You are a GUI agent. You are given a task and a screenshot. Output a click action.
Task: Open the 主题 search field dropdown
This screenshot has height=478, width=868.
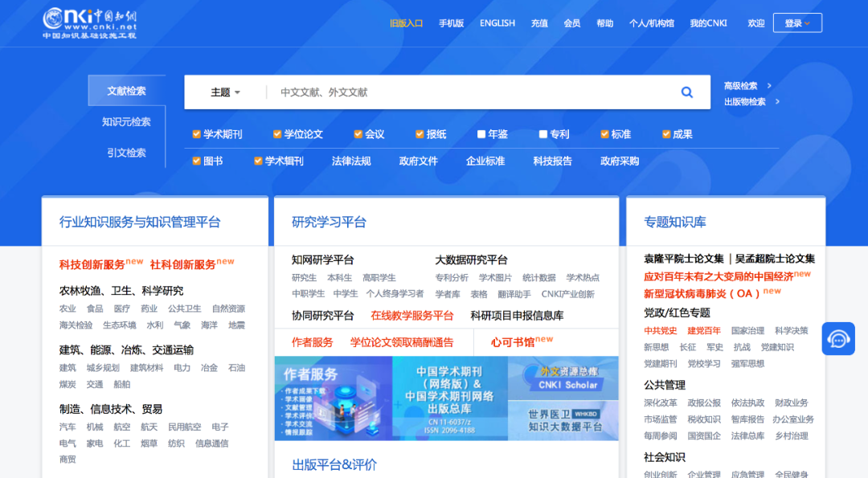pos(223,92)
